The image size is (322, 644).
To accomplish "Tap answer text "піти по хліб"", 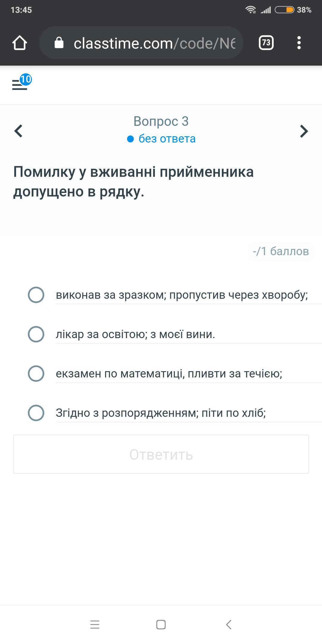I will click(233, 413).
